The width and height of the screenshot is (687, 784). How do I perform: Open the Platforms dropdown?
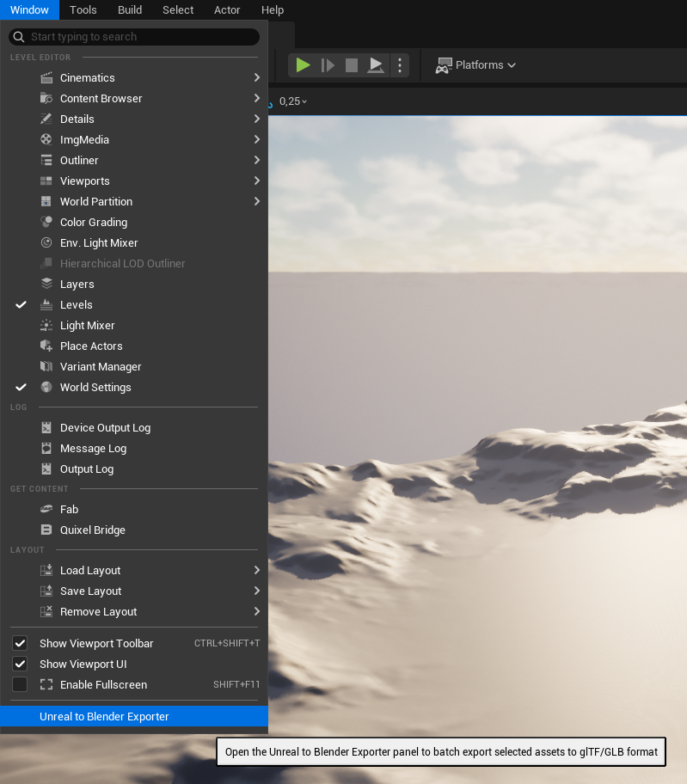[x=475, y=65]
